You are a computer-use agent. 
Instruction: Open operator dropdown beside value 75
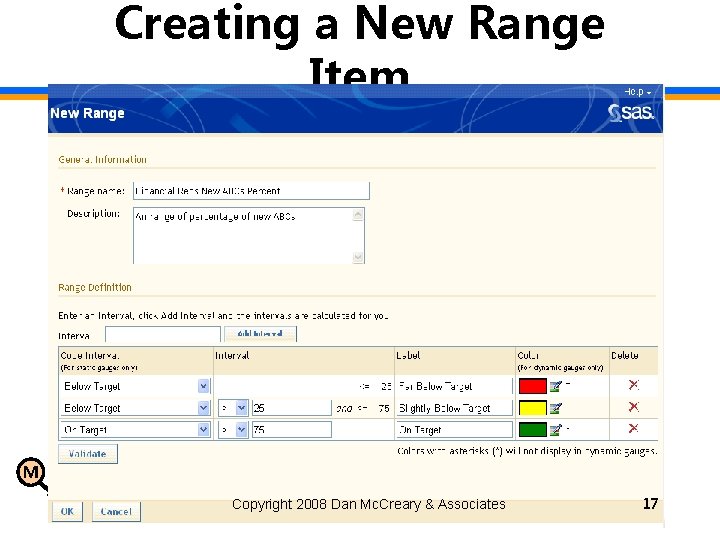tap(233, 429)
